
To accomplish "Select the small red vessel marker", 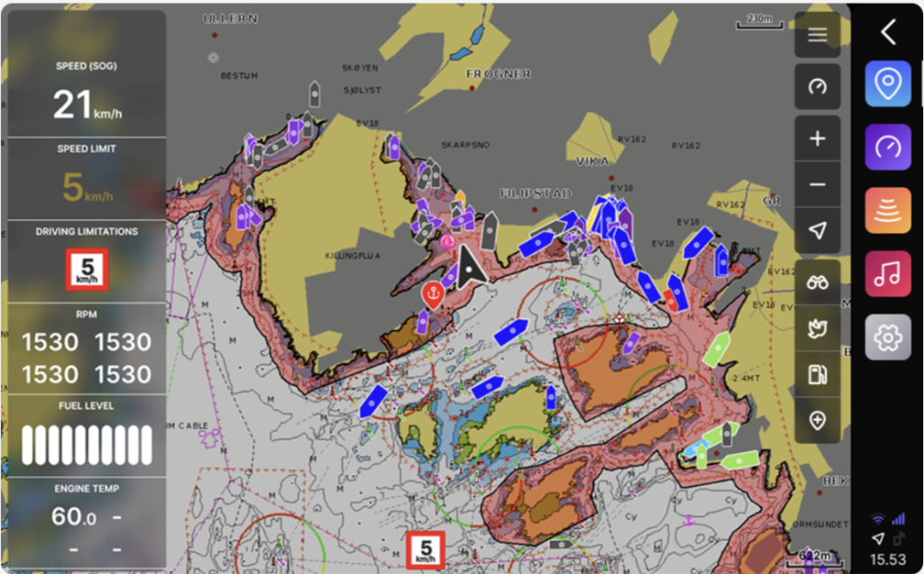I will [x=670, y=301].
